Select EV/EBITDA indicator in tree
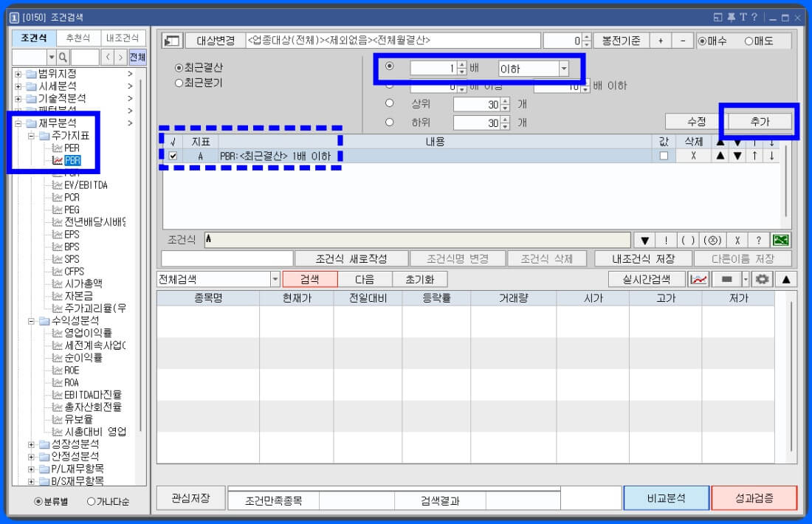This screenshot has width=812, height=524. (x=86, y=185)
